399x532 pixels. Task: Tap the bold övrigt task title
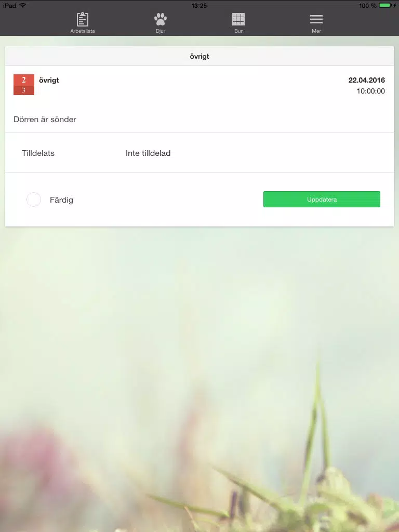(49, 80)
